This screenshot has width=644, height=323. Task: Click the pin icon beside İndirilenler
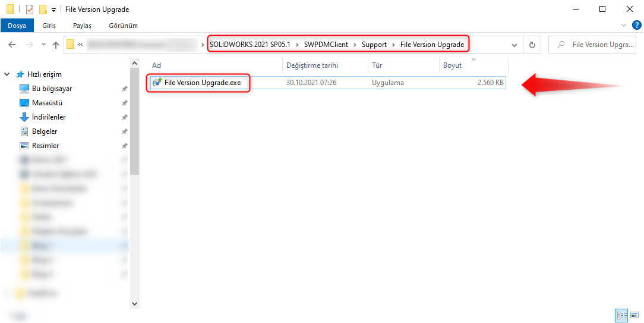pyautogui.click(x=124, y=117)
